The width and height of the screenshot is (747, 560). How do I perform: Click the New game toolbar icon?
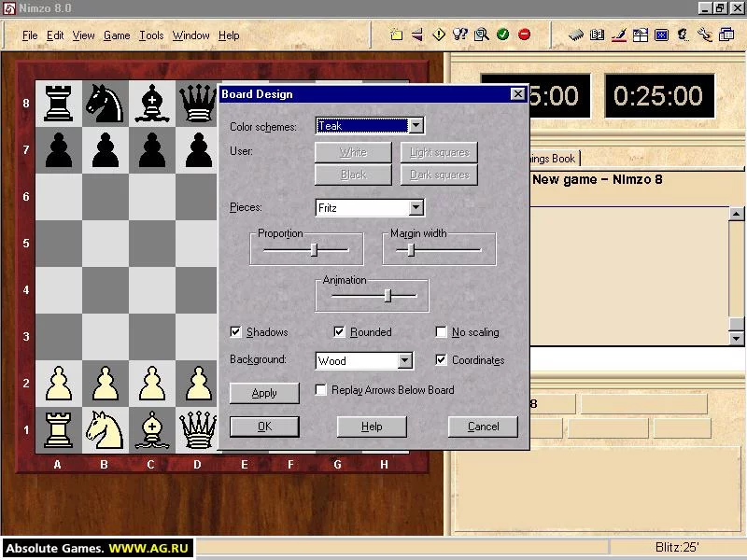click(x=396, y=35)
